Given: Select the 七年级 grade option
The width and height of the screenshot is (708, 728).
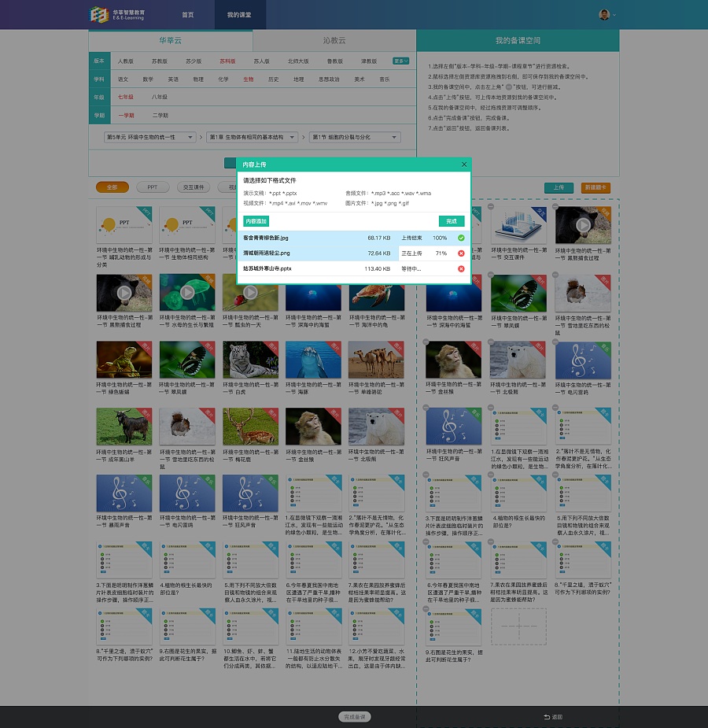Looking at the screenshot, I should pos(125,97).
